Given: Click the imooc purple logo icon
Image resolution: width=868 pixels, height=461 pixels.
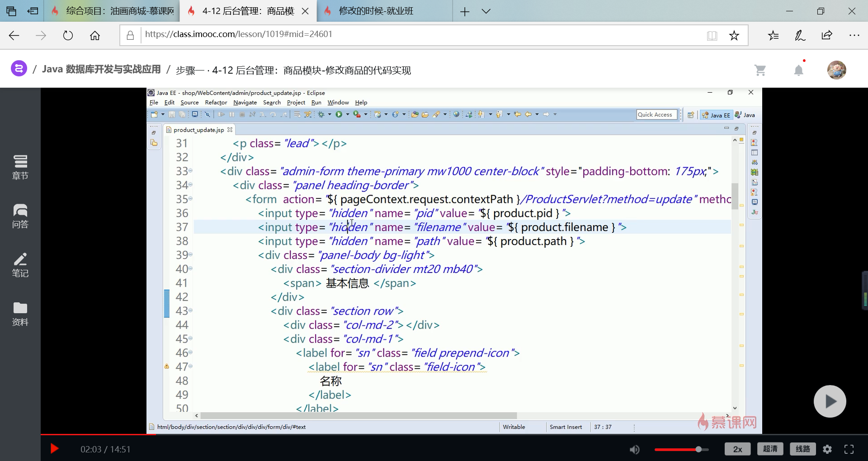Looking at the screenshot, I should (x=19, y=69).
